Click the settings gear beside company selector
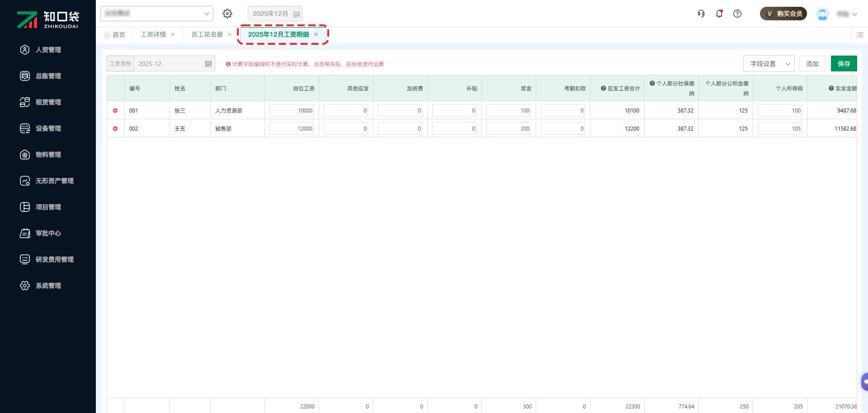868x413 pixels. tap(227, 14)
